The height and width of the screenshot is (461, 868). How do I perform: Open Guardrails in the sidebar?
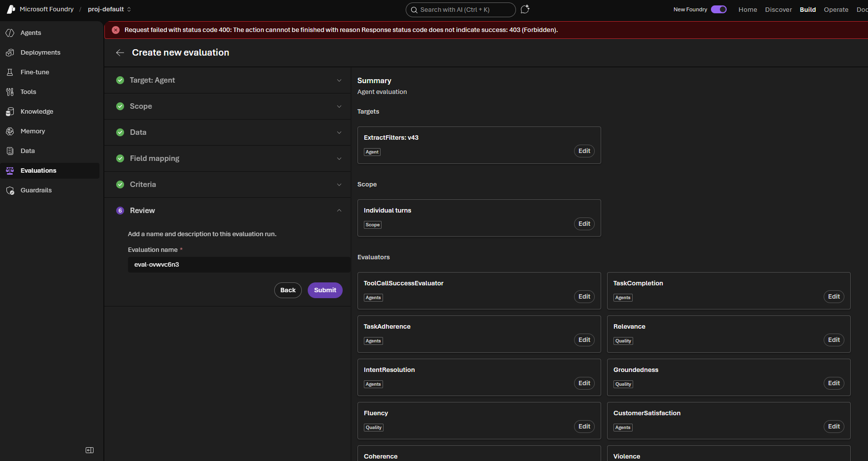[x=50, y=190]
